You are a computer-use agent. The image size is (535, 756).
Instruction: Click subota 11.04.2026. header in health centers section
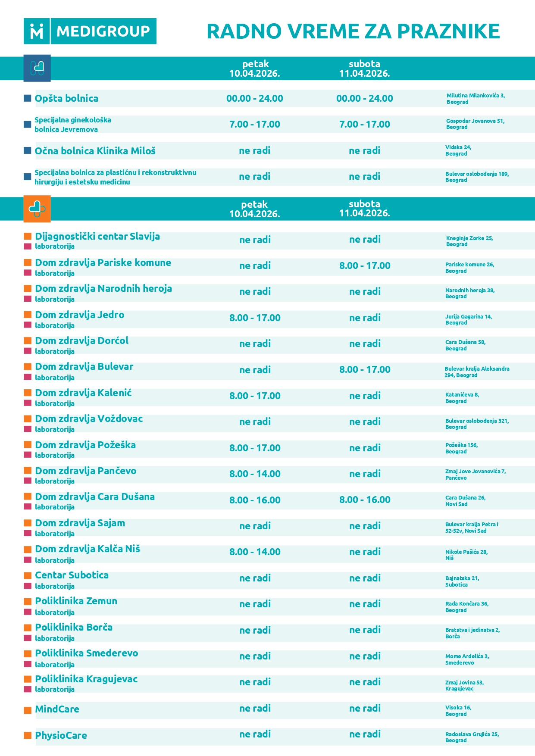(365, 209)
